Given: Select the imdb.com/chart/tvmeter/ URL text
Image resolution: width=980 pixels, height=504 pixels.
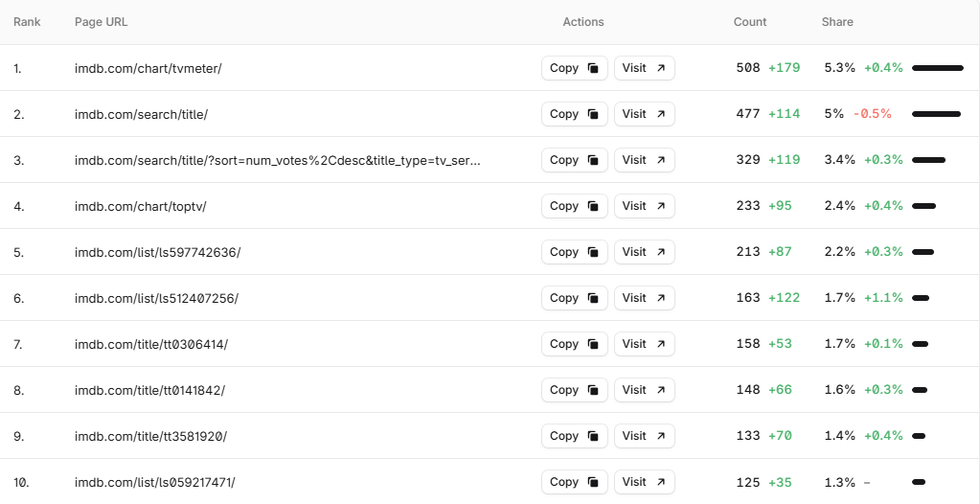Looking at the screenshot, I should click(148, 68).
